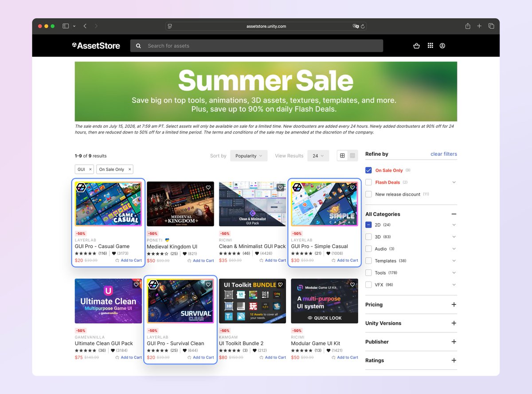Open a new tab with plus icon
The image size is (532, 394).
point(479,26)
